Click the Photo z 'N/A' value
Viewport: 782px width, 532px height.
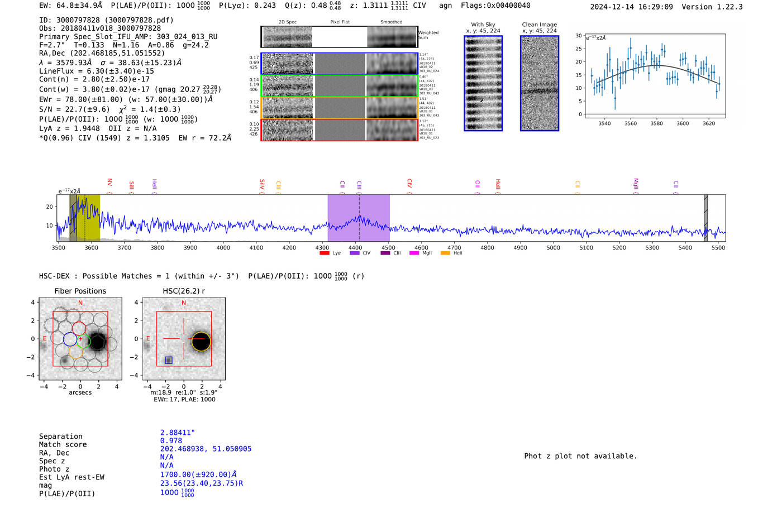tap(166, 465)
